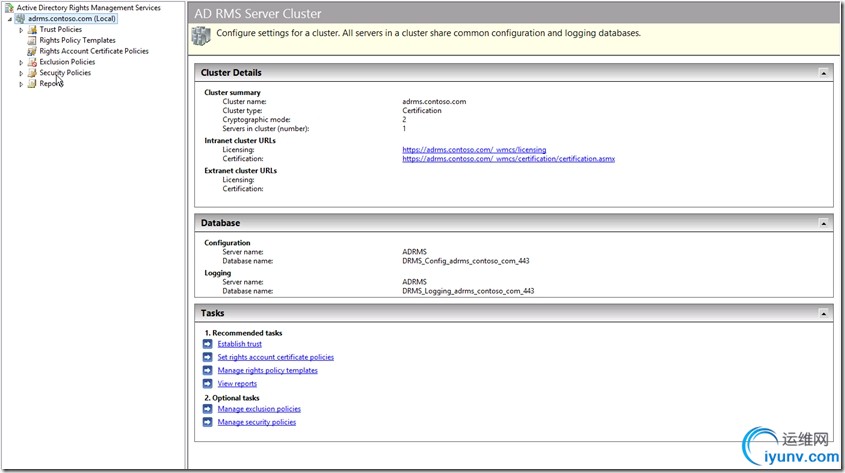Click the server cluster icon beside the description
Viewport: 845px width, 473px height.
click(x=201, y=36)
